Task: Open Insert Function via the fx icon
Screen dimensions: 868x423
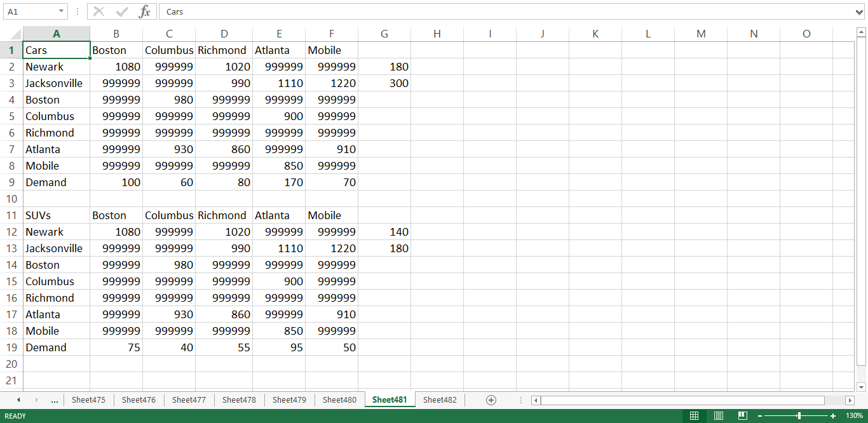Action: click(144, 11)
